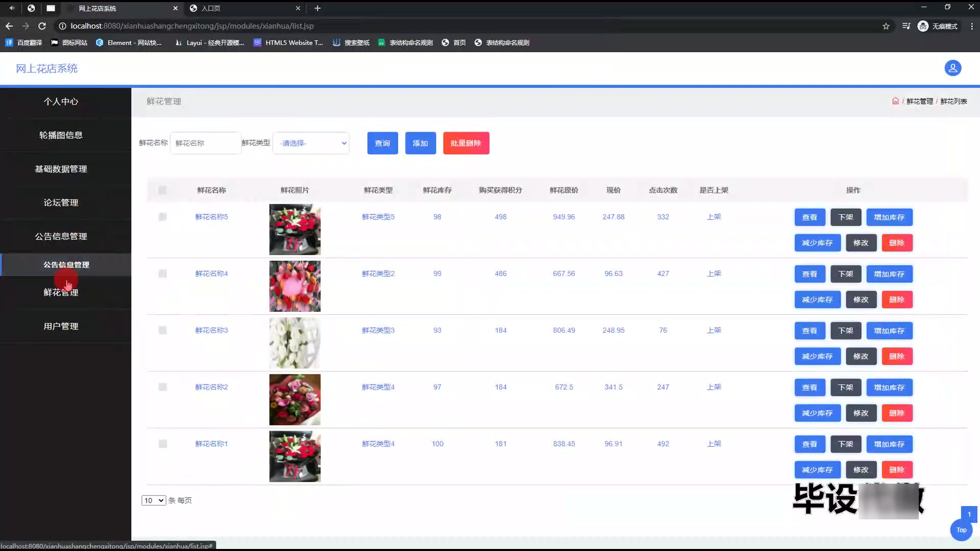The width and height of the screenshot is (980, 551).
Task: Click the 批量删除 button
Action: [466, 143]
